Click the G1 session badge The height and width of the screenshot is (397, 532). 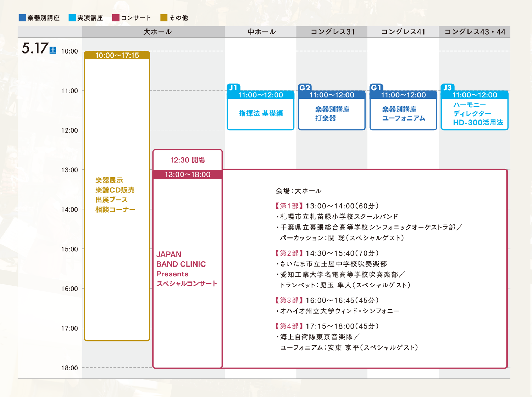tap(376, 88)
